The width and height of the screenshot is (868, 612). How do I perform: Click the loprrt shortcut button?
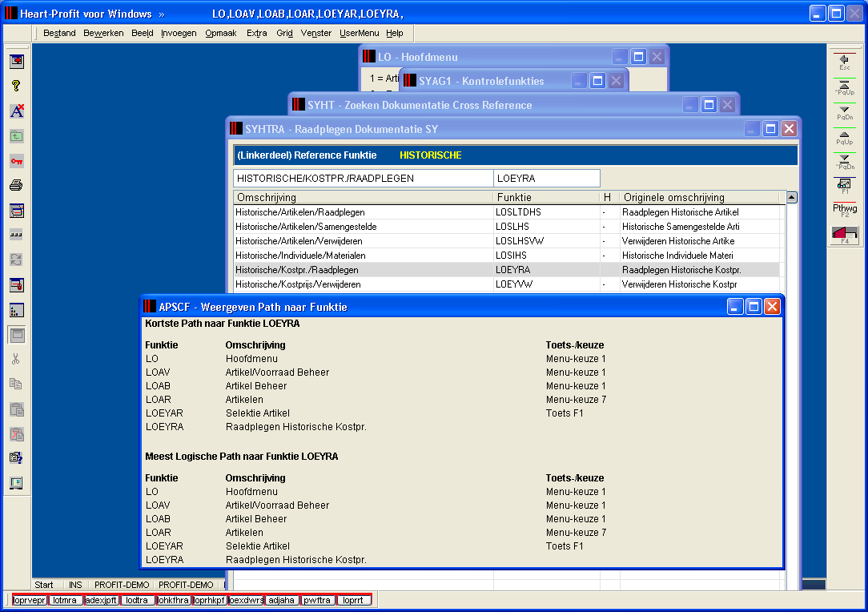[x=354, y=600]
